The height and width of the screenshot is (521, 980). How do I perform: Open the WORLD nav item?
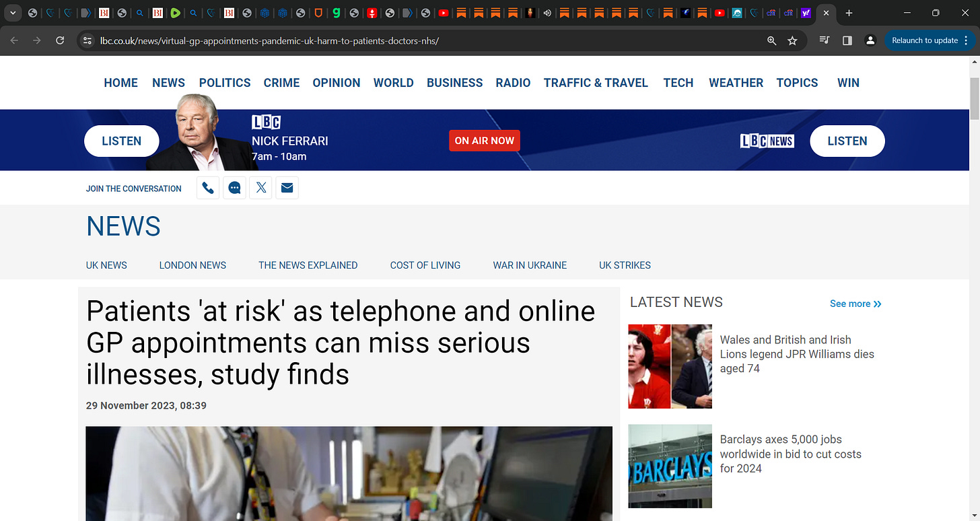tap(394, 83)
